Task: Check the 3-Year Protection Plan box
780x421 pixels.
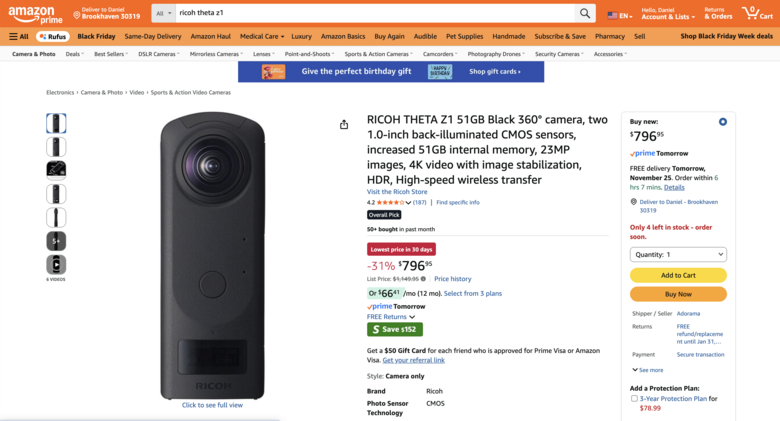Action: pos(634,398)
